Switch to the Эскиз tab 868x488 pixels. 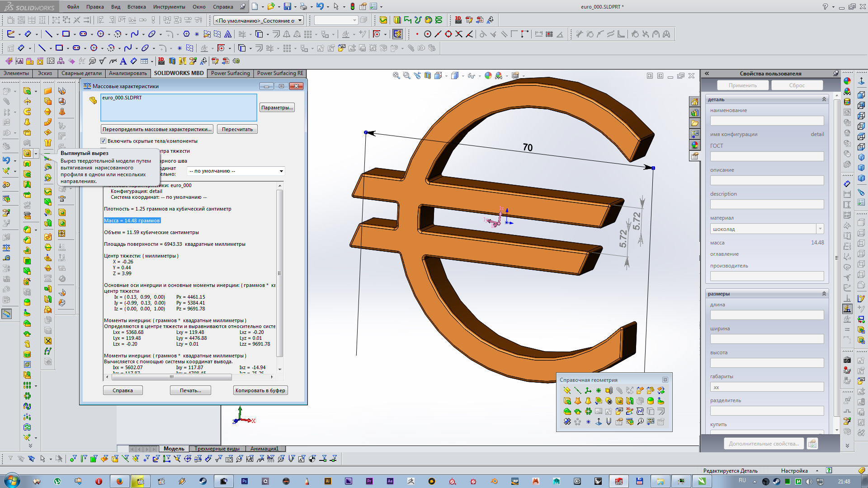[x=45, y=73]
